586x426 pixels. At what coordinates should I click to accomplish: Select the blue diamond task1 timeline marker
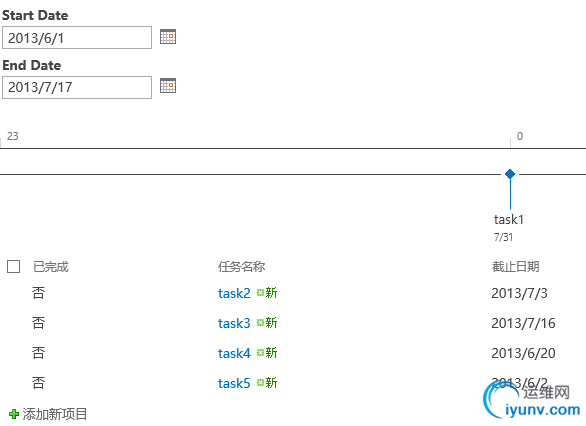point(510,174)
